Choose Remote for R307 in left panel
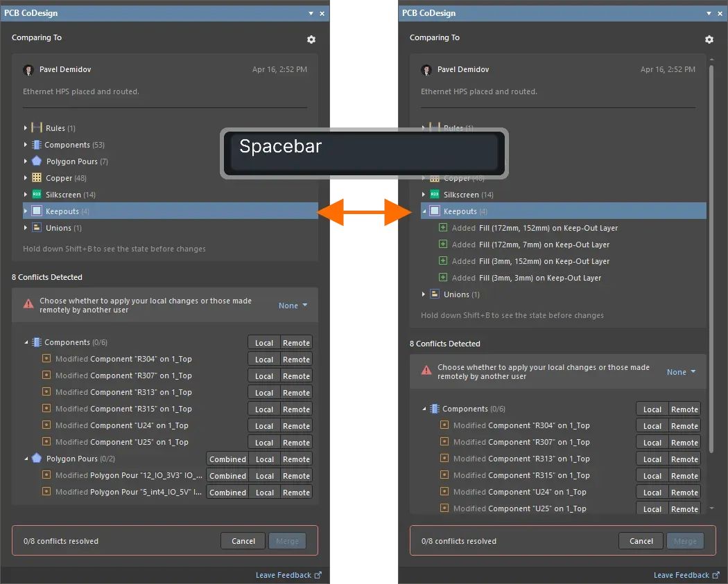Image resolution: width=728 pixels, height=584 pixels. tap(296, 376)
